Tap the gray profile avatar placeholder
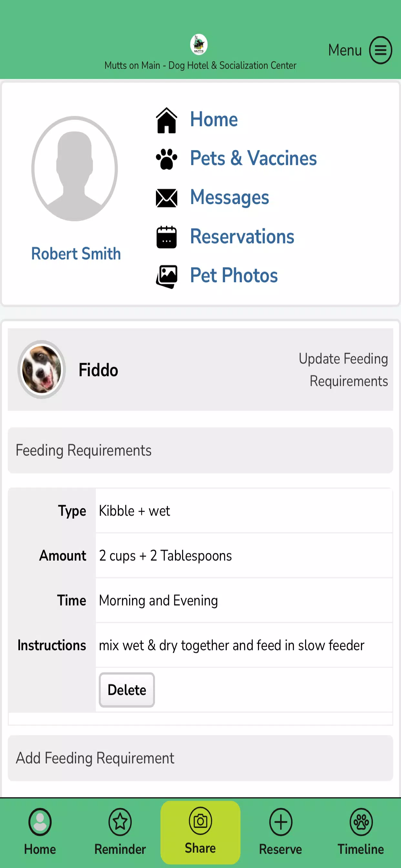The image size is (401, 868). (75, 169)
